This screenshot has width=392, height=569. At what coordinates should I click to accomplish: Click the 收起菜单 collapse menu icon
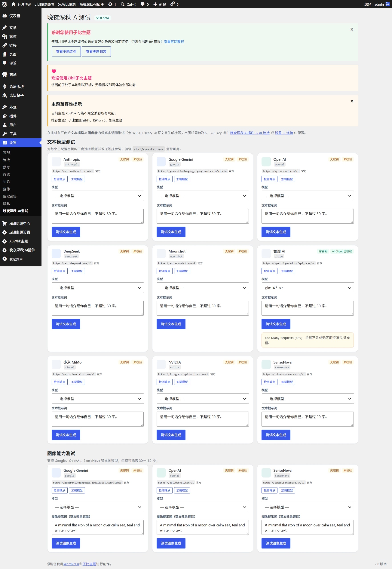[x=5, y=259]
